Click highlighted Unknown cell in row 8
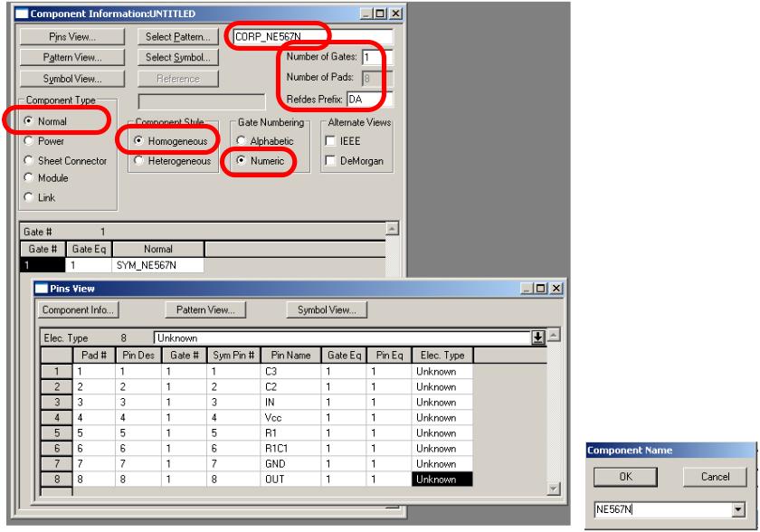 (x=442, y=480)
